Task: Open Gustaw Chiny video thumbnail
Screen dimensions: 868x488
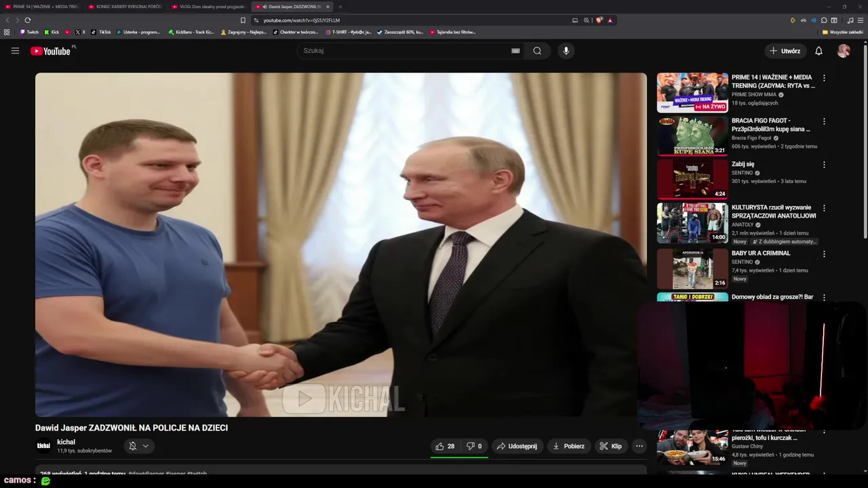Action: pyautogui.click(x=692, y=447)
